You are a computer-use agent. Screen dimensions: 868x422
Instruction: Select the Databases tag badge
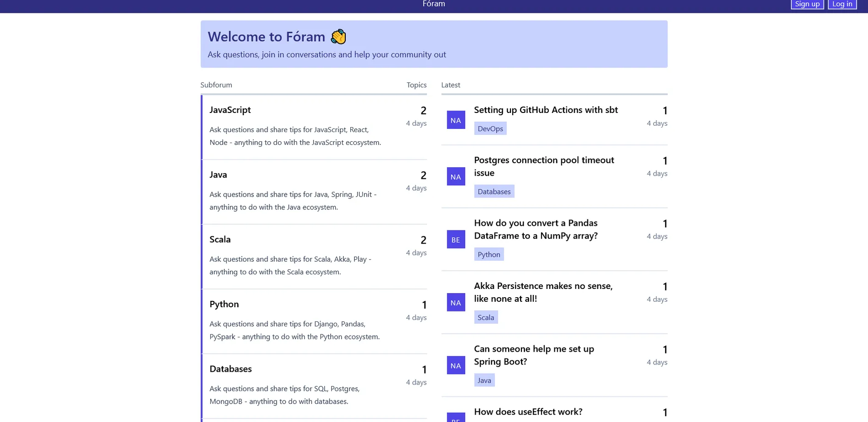point(494,191)
